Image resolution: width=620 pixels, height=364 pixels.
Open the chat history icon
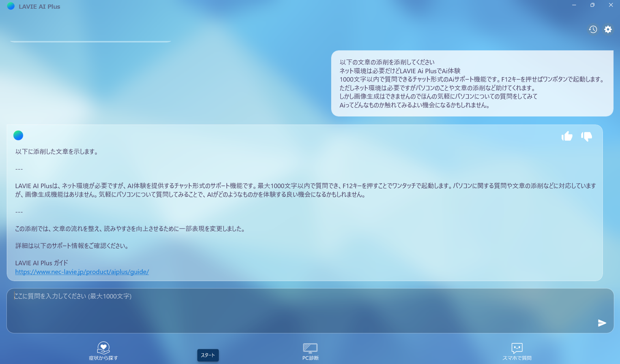point(593,29)
